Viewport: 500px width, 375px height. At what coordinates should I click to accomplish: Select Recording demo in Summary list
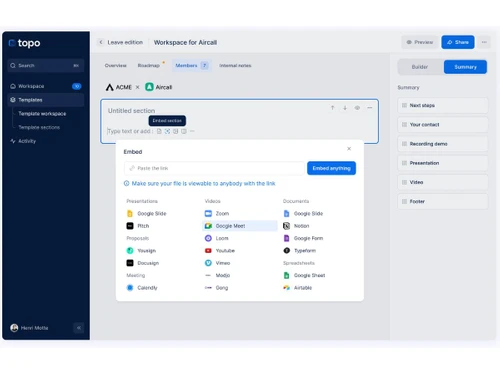443,144
